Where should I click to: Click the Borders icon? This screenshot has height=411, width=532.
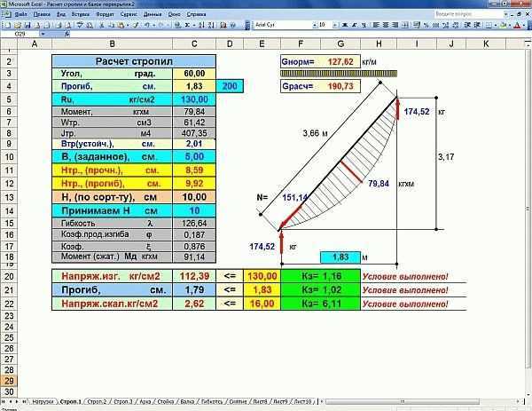click(489, 25)
